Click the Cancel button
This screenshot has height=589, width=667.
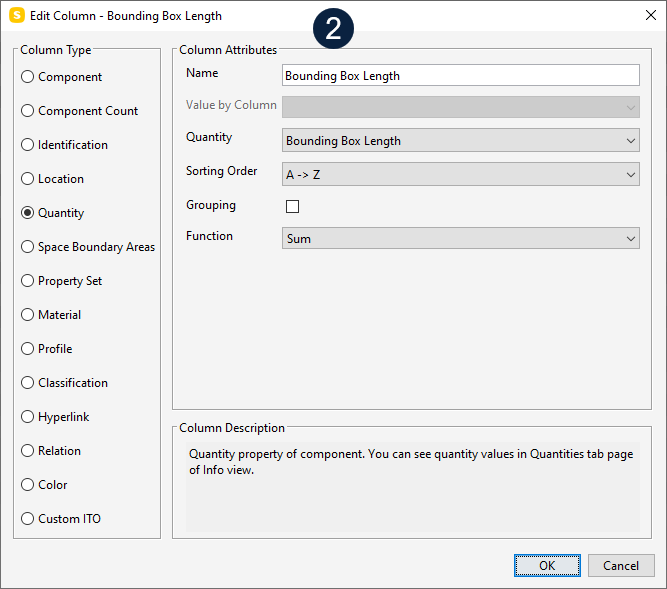point(621,566)
